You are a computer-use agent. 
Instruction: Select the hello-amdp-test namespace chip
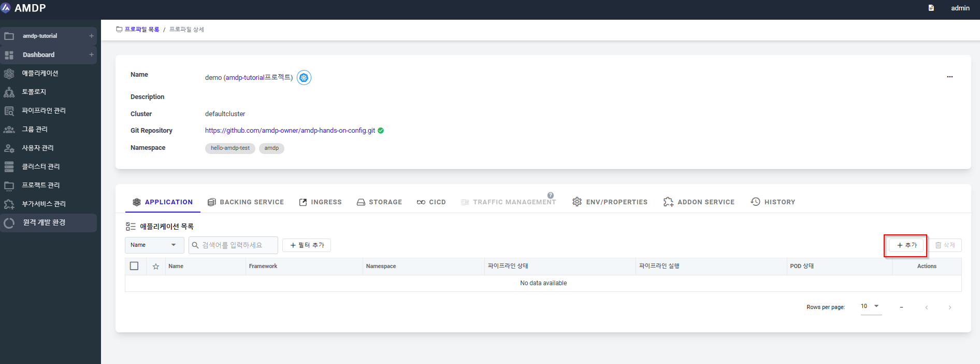click(x=230, y=148)
